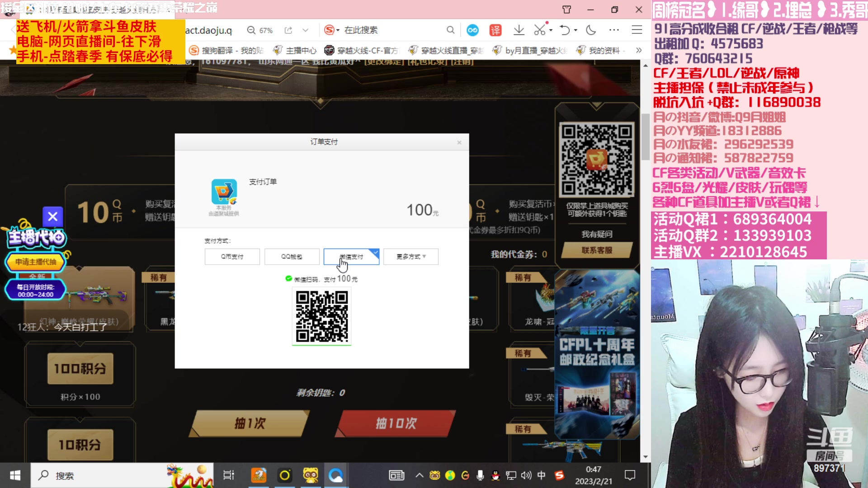The height and width of the screenshot is (488, 868).
Task: Click the 道聚城 payment service logo
Action: [224, 192]
